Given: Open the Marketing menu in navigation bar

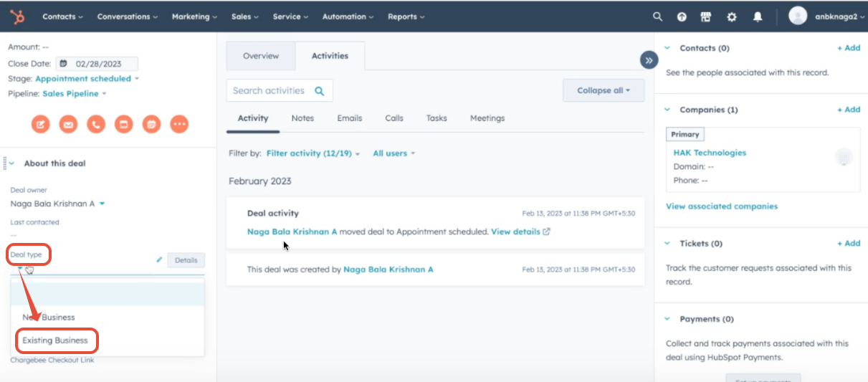Looking at the screenshot, I should tap(194, 16).
